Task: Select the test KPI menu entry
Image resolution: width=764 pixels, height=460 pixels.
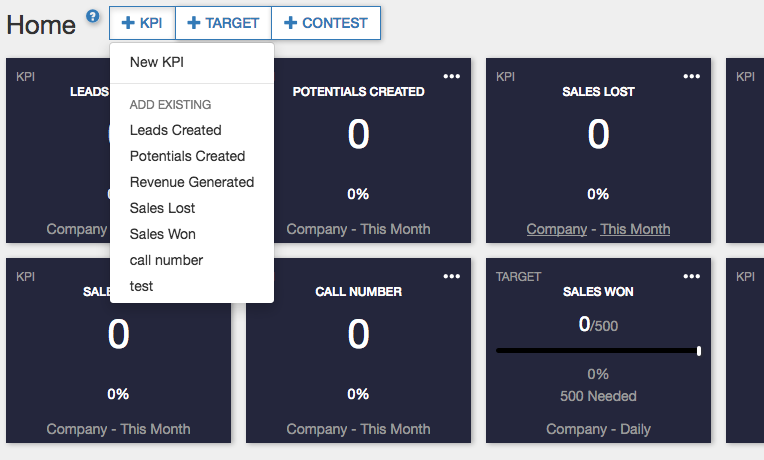Action: coord(141,286)
